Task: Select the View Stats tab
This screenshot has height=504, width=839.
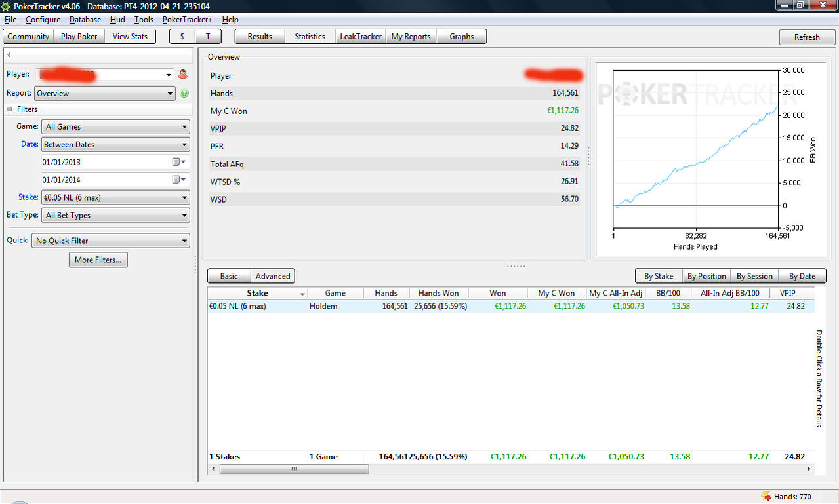Action: 130,37
